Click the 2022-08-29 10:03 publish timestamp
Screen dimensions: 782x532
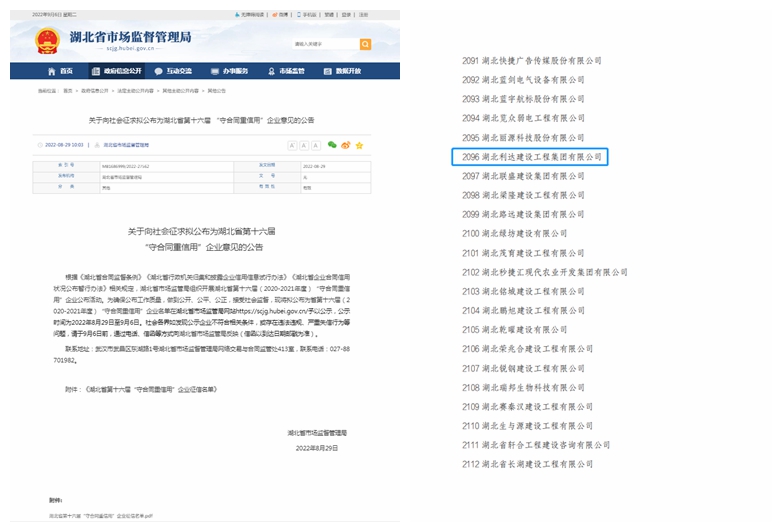[x=64, y=145]
